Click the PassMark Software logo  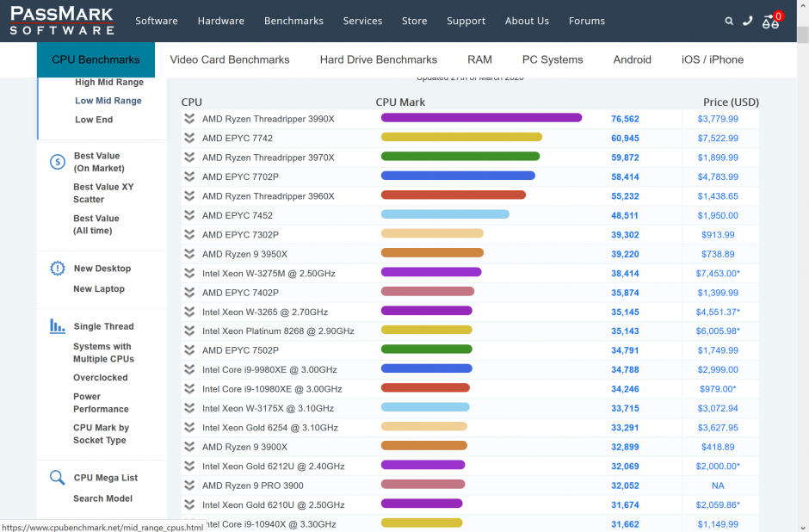tap(62, 21)
